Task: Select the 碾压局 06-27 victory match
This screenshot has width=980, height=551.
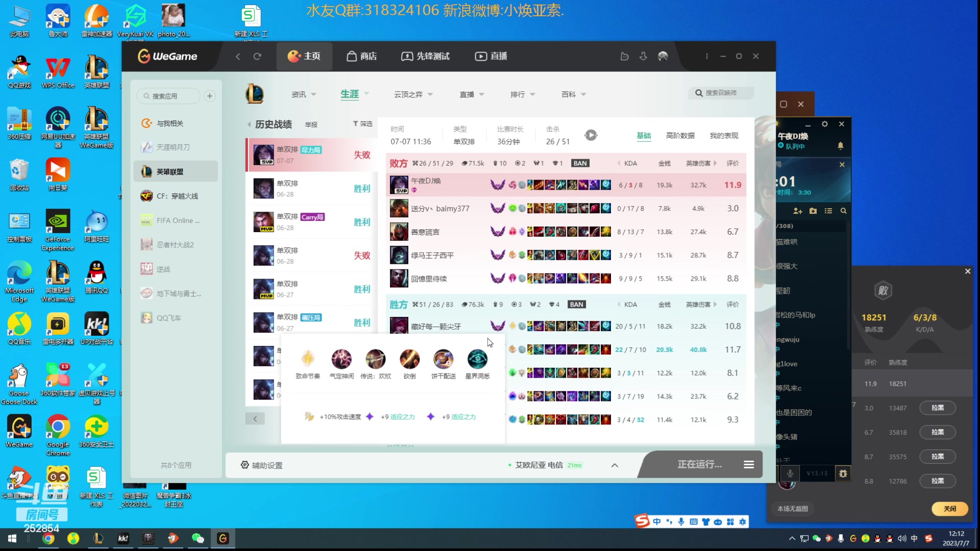Action: click(312, 322)
